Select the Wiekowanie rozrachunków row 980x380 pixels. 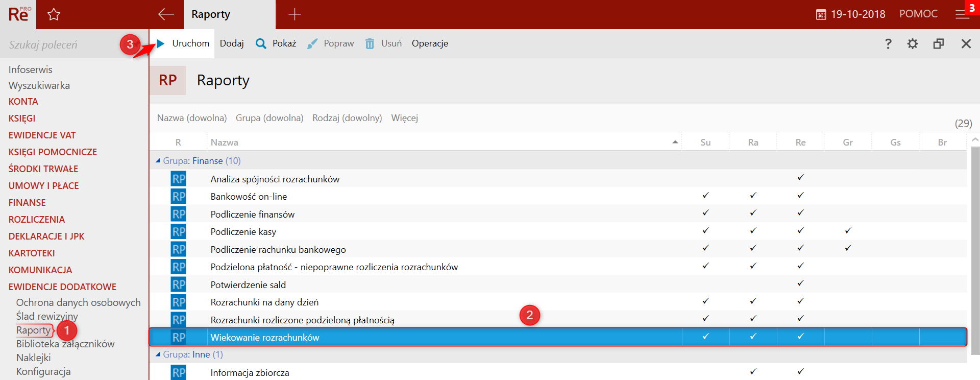558,337
